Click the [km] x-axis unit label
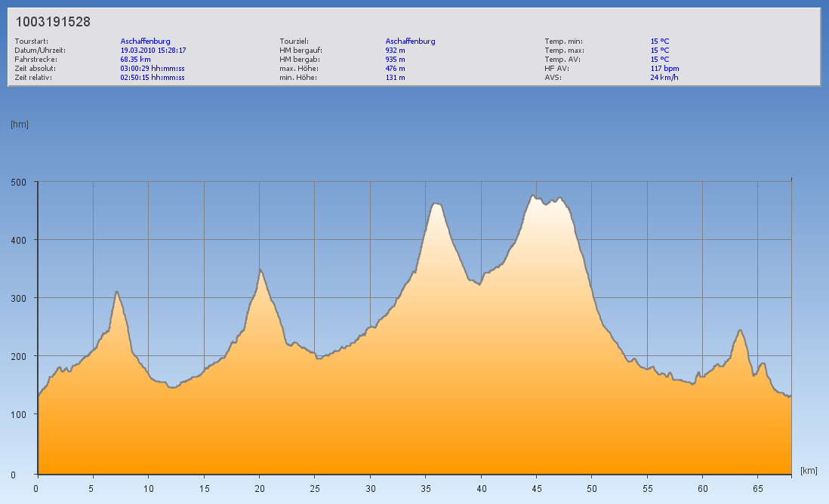This screenshot has height=504, width=829. tap(809, 471)
